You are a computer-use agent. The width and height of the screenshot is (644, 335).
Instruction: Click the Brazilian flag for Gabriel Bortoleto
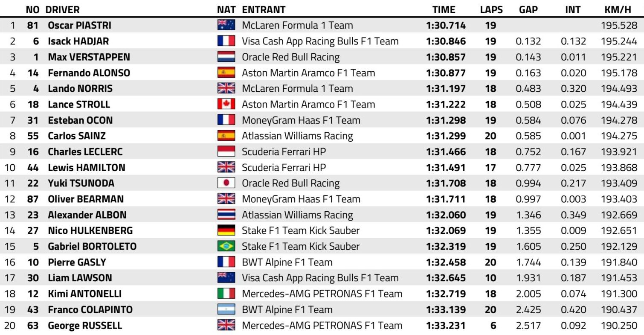point(226,246)
